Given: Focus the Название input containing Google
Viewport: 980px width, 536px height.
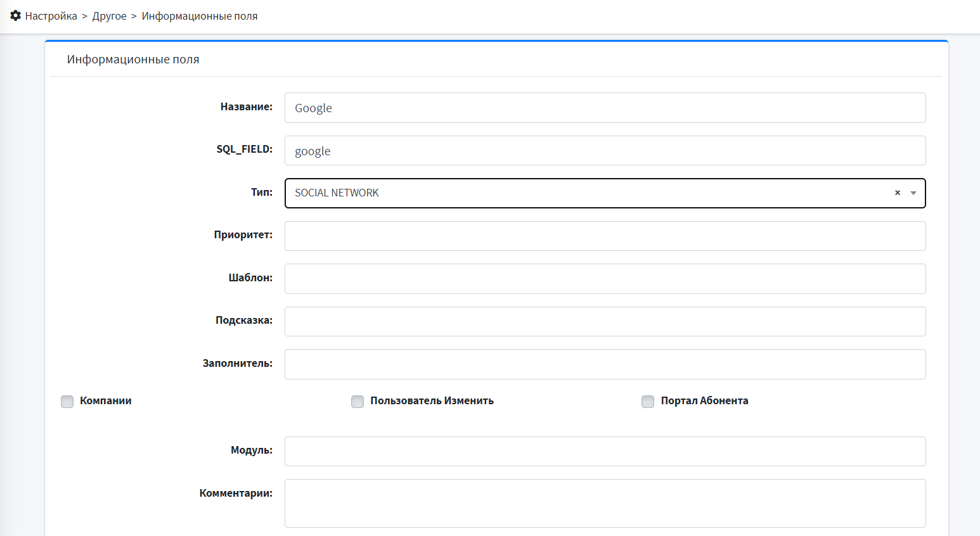Looking at the screenshot, I should tap(605, 108).
